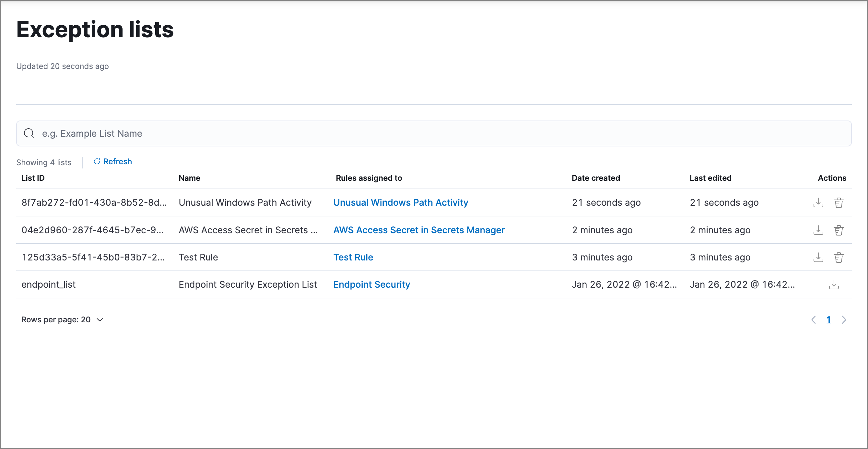The height and width of the screenshot is (449, 868).
Task: Delete the AWS Access Secret exception list
Action: coord(839,230)
